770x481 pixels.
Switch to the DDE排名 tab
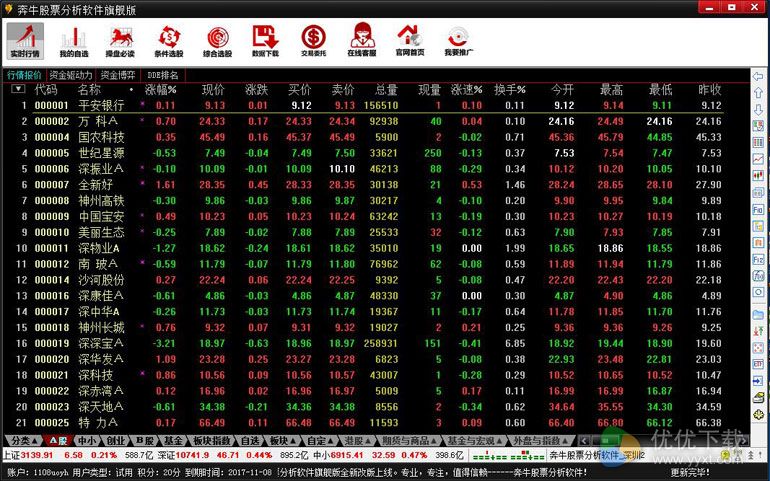point(163,75)
